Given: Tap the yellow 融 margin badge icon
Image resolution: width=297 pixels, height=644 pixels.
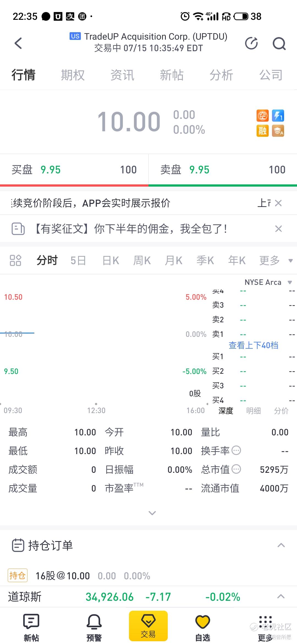Looking at the screenshot, I should tap(263, 131).
